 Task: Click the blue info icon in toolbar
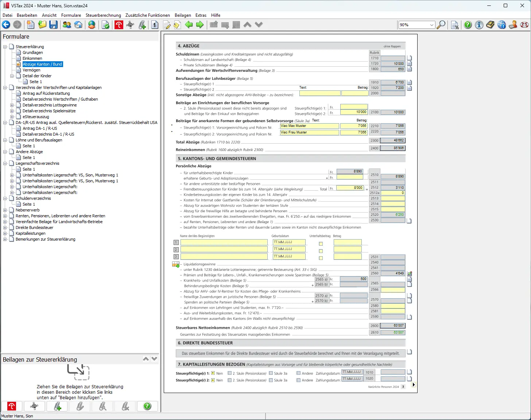pyautogui.click(x=479, y=25)
